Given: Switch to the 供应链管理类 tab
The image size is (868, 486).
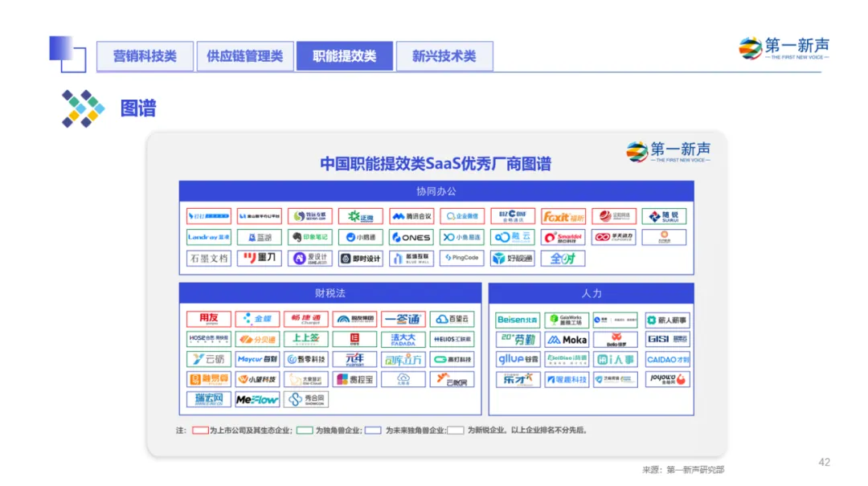Looking at the screenshot, I should click(x=245, y=56).
